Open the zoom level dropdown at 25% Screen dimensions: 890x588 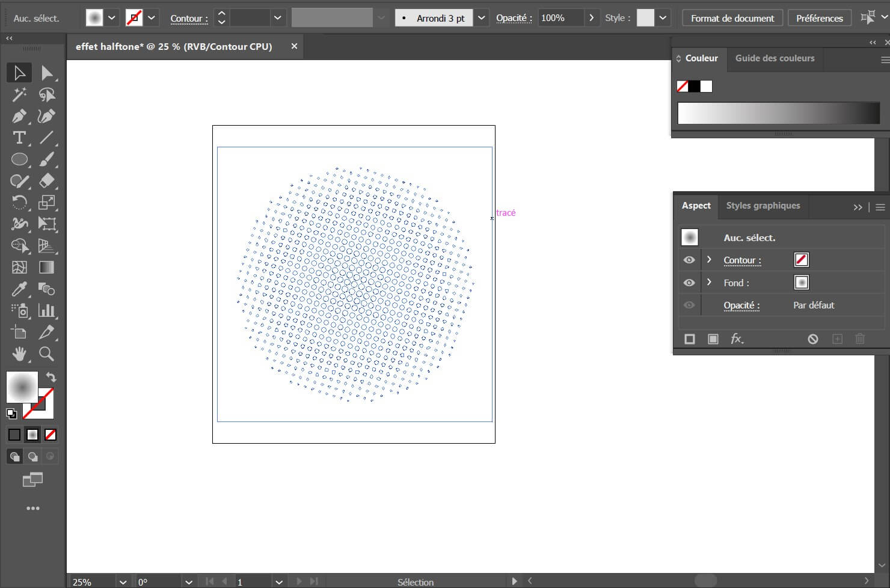point(123,582)
